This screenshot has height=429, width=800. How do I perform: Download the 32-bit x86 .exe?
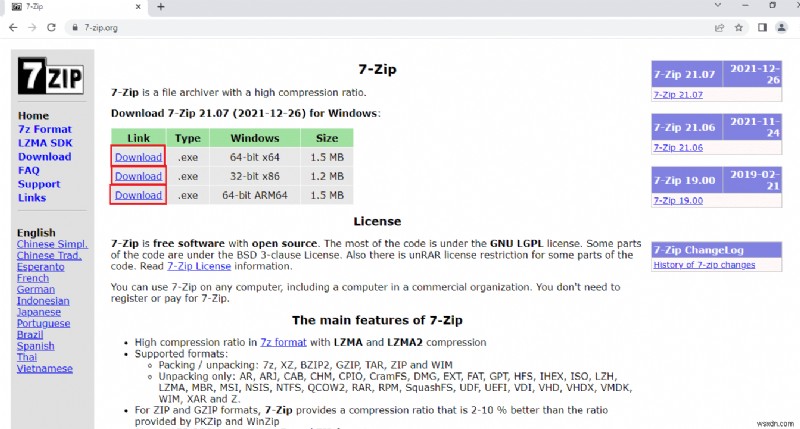point(138,176)
